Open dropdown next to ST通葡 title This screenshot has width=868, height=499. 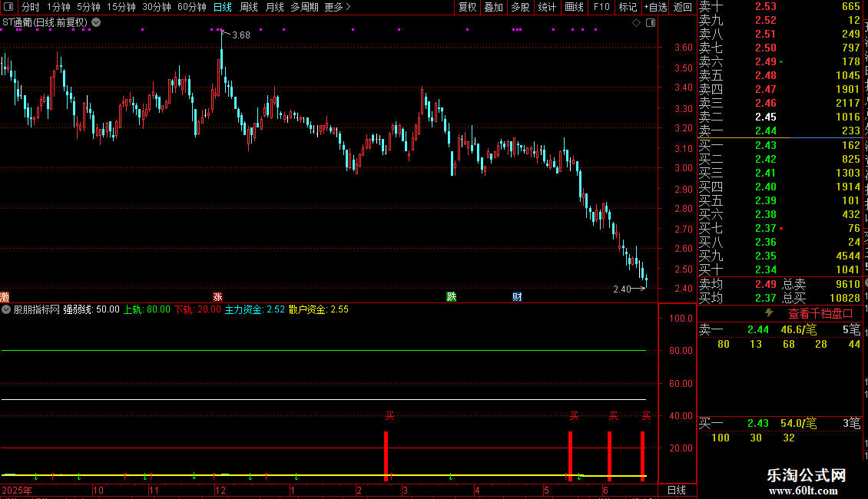[96, 22]
